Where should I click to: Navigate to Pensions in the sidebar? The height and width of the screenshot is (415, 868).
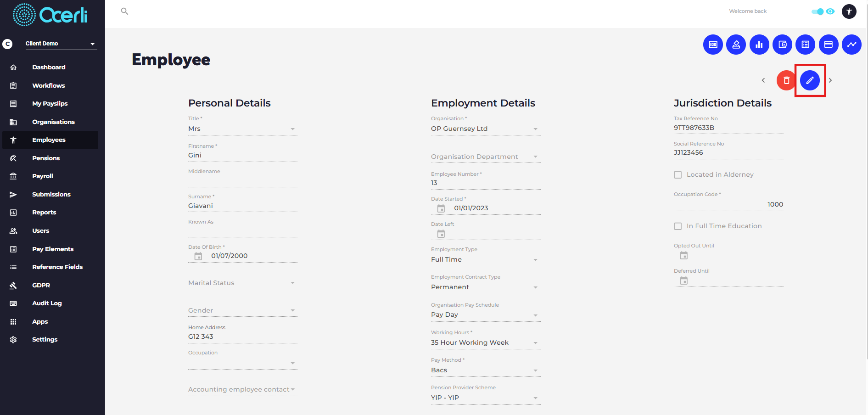(x=50, y=158)
